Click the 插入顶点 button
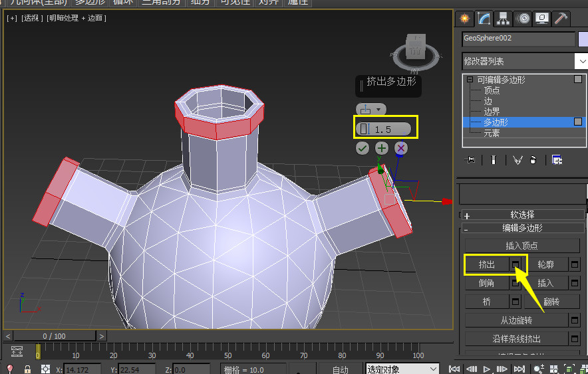 point(522,246)
